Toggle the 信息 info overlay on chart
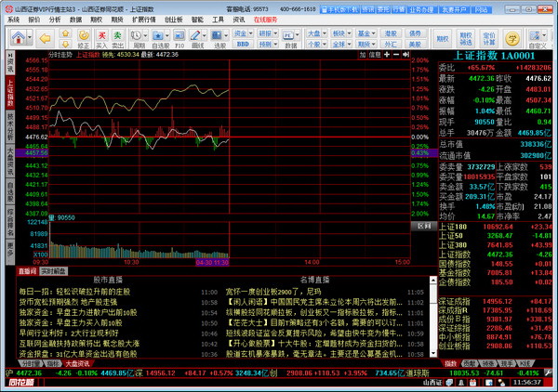This screenshot has height=392, width=558. (375, 55)
